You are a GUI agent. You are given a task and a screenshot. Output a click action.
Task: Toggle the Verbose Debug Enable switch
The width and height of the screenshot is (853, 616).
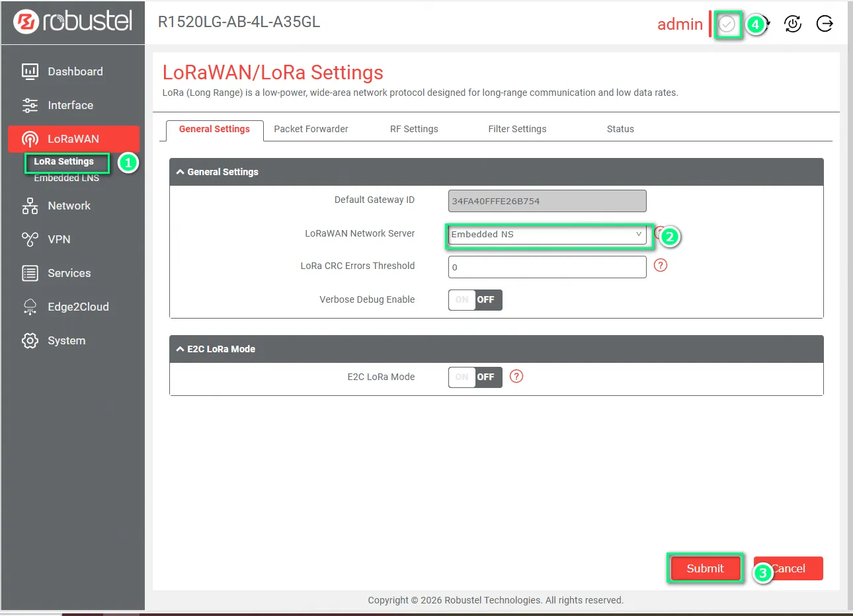click(475, 300)
